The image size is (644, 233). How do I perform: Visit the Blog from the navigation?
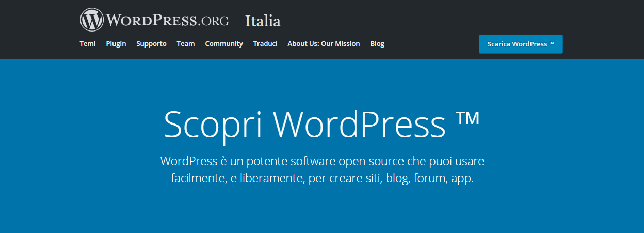tap(377, 44)
